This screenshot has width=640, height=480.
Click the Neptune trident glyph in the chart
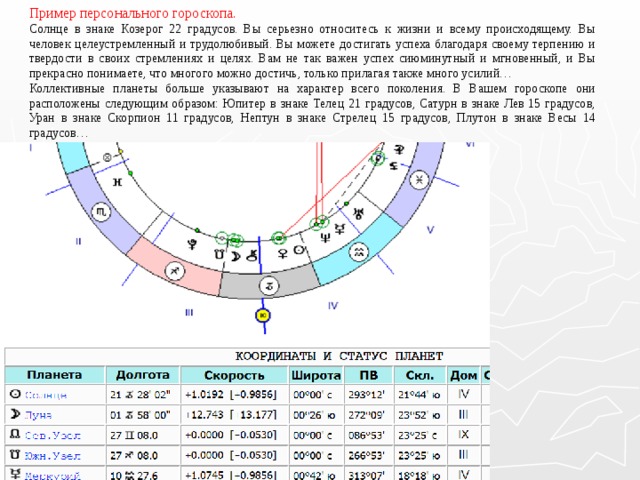click(325, 237)
